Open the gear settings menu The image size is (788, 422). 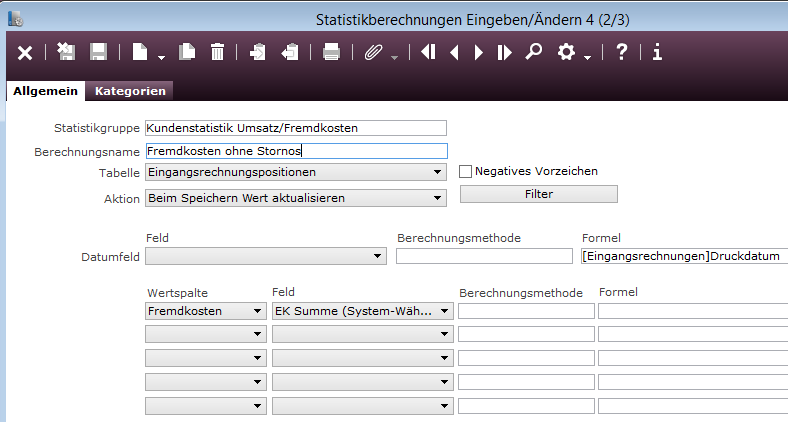point(568,53)
